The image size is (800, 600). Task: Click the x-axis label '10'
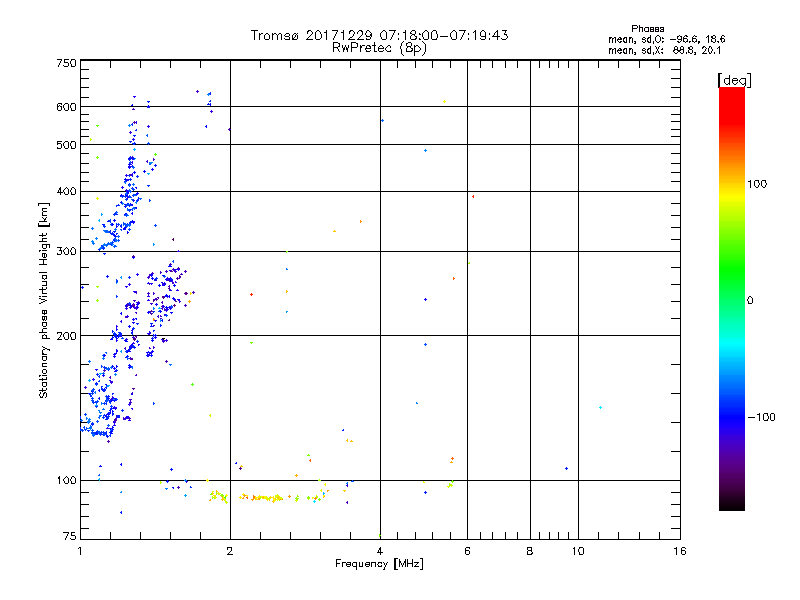[578, 551]
